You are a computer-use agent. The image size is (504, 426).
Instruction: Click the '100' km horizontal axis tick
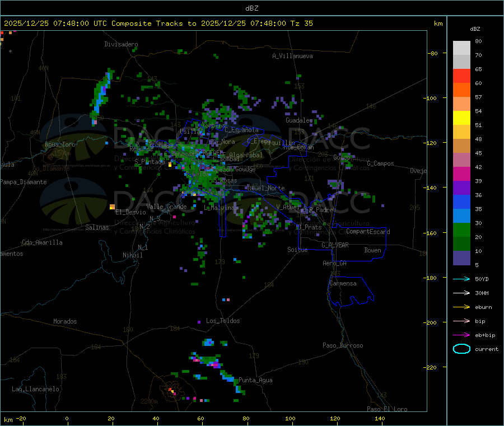tap(290, 418)
